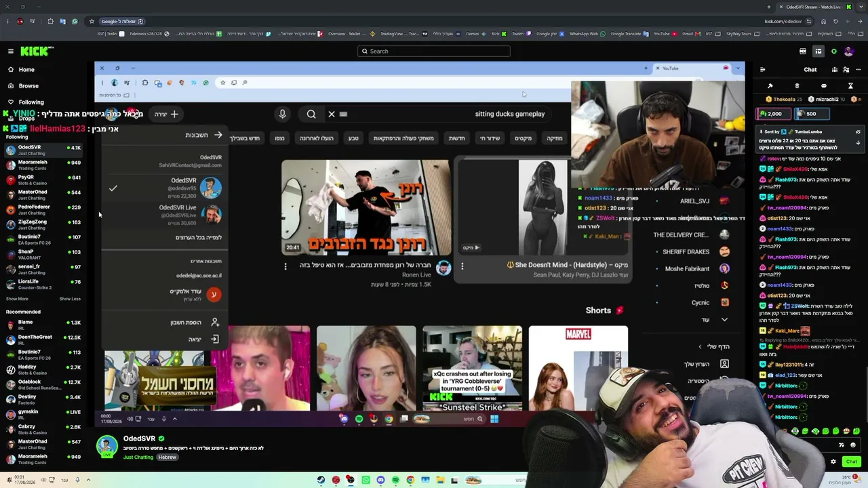Viewport: 868px width, 488px height.
Task: Open the chat leaderboard podium icon
Action: click(835, 69)
